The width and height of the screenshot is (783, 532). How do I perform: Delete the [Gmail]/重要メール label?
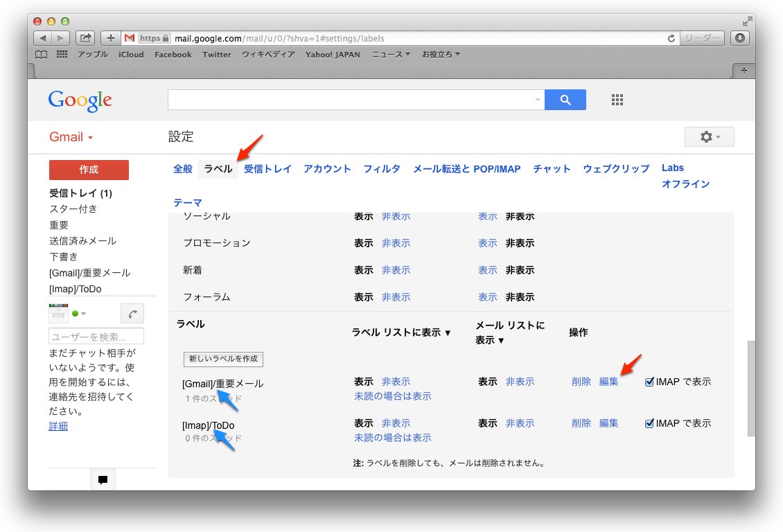click(581, 382)
